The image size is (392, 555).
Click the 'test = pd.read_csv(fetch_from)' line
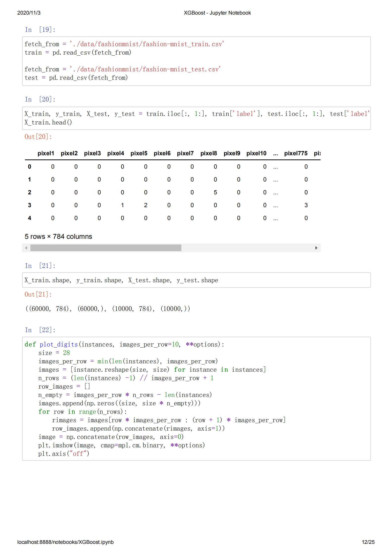[x=76, y=78]
